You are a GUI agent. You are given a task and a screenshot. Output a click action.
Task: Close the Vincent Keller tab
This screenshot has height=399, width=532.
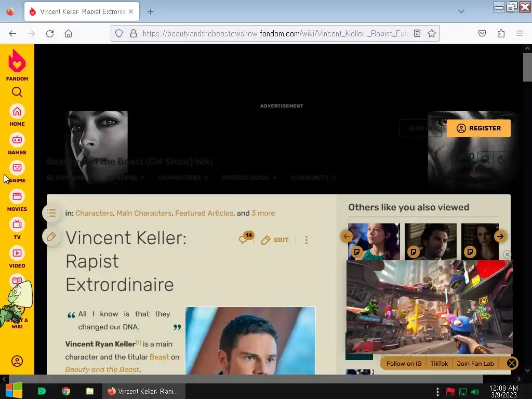click(x=131, y=11)
